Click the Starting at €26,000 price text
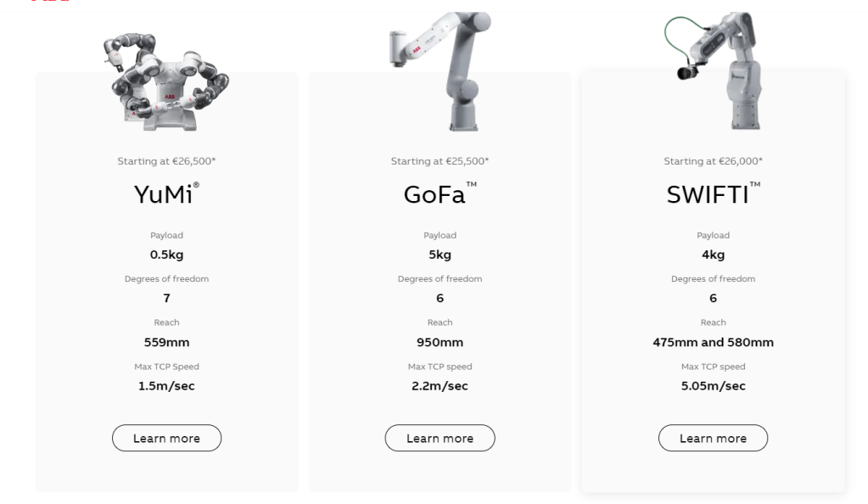This screenshot has height=504, width=868. [713, 161]
